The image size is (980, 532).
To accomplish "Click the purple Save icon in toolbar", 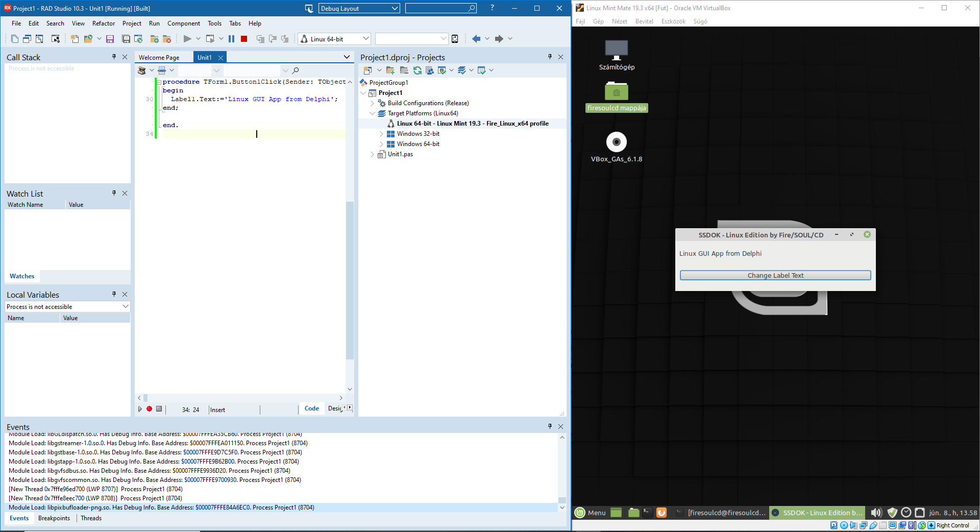I will click(110, 39).
